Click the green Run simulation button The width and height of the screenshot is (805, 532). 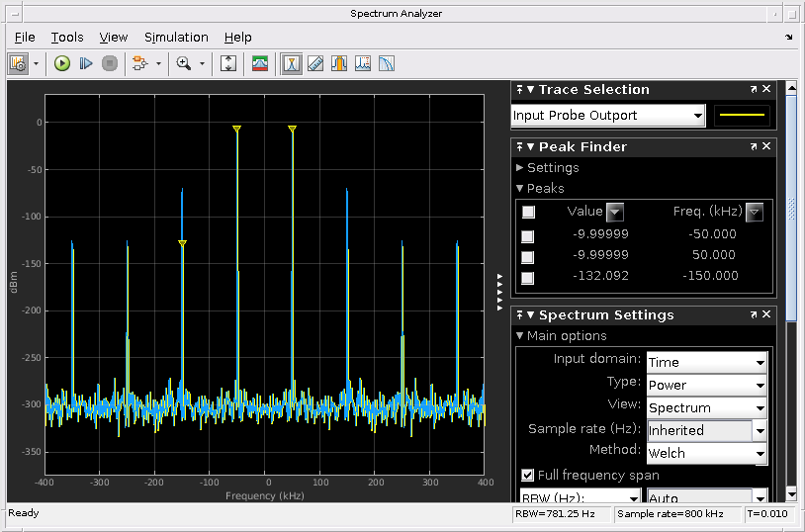[62, 63]
